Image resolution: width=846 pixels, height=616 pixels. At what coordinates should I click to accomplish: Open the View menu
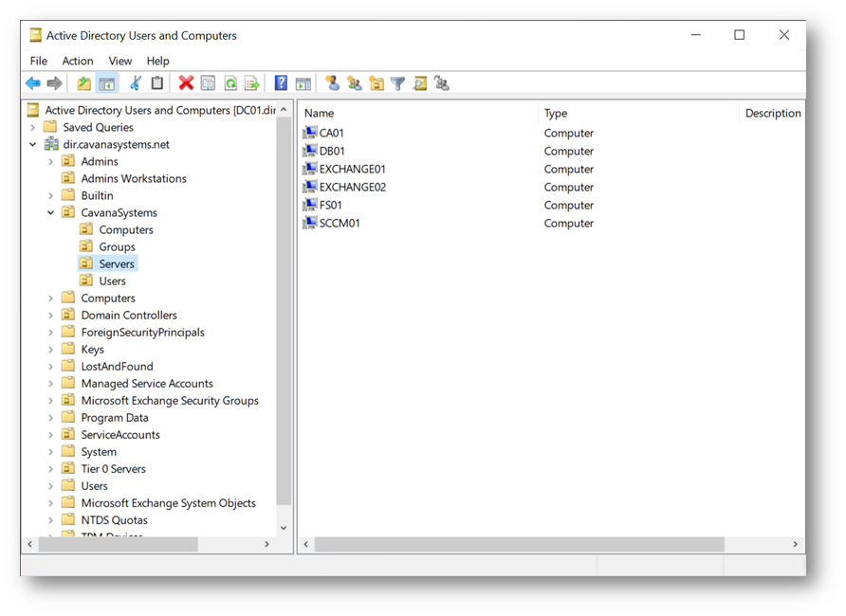(x=120, y=61)
